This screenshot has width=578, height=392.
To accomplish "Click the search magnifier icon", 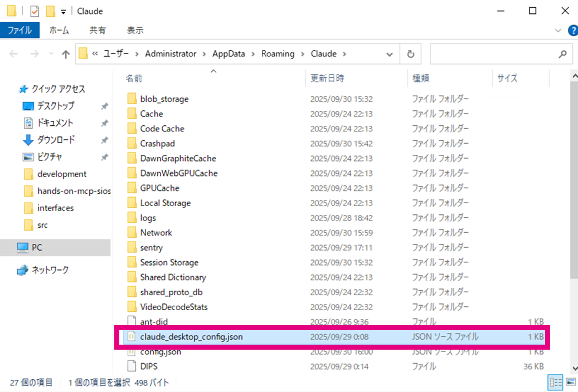I will pos(562,54).
